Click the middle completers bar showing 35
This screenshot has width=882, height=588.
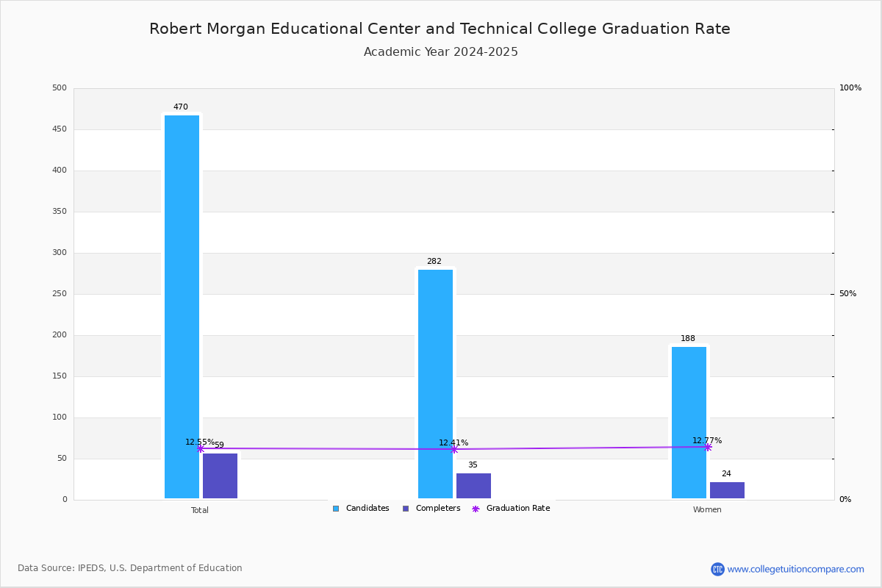pos(473,486)
